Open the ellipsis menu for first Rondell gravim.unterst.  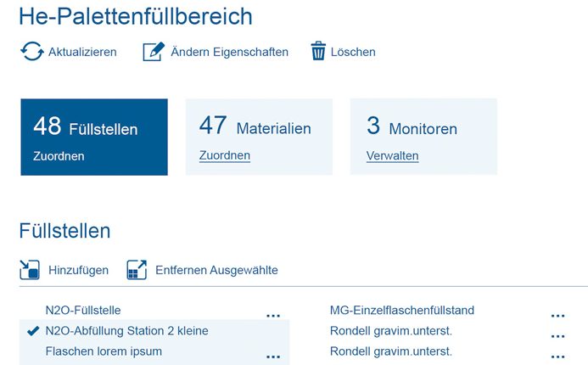click(x=557, y=336)
